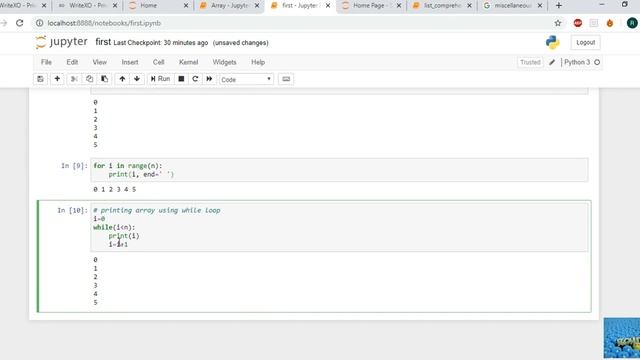
Task: Click the Trusted notebook indicator
Action: click(530, 62)
